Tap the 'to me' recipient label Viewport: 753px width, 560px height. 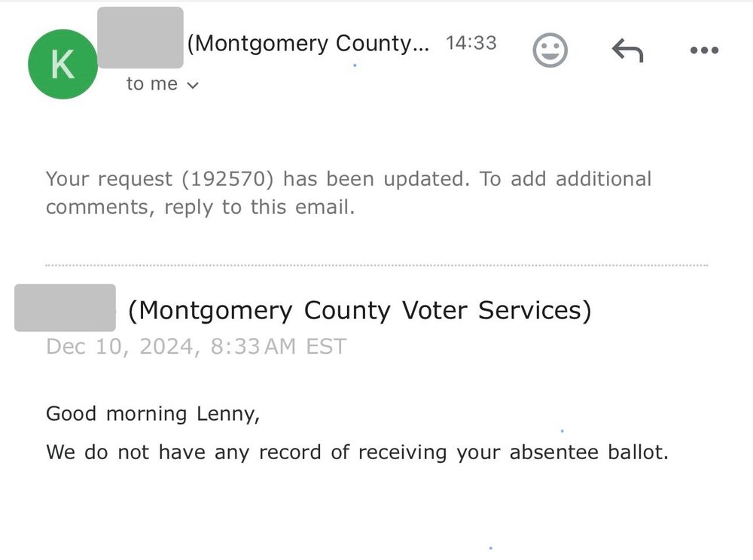coord(152,84)
